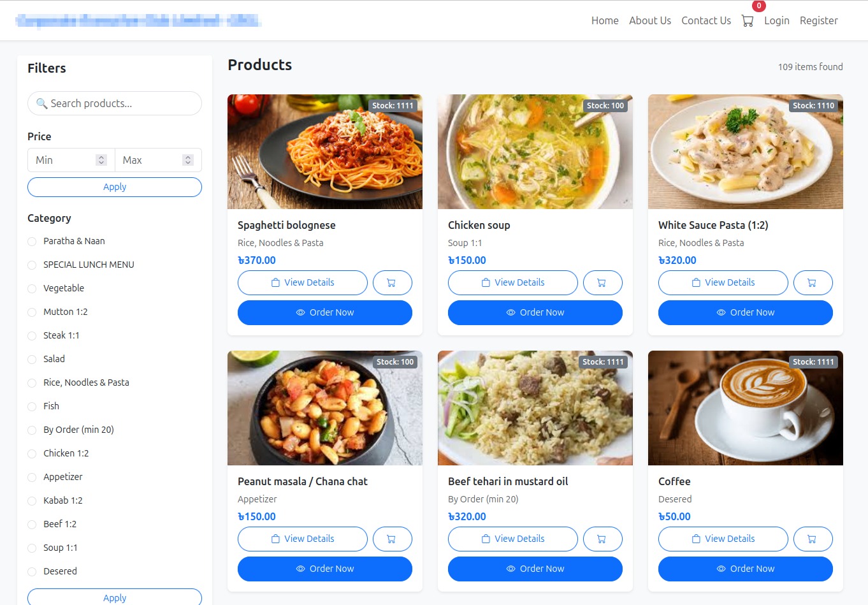Screen dimensions: 868x605
Task: Add Spaghetti bolognese to cart
Action: pyautogui.click(x=392, y=282)
